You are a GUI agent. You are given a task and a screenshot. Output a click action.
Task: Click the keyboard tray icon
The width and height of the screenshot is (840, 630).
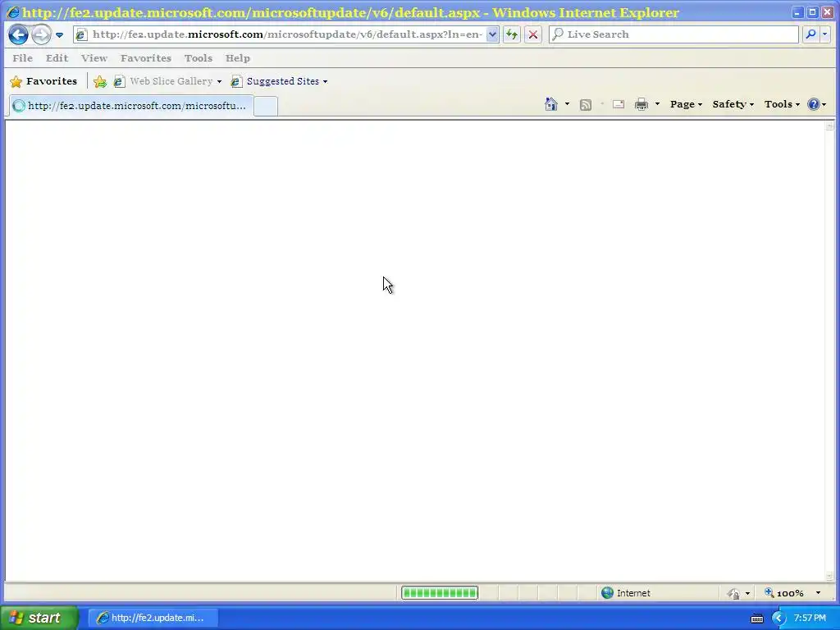[757, 619]
